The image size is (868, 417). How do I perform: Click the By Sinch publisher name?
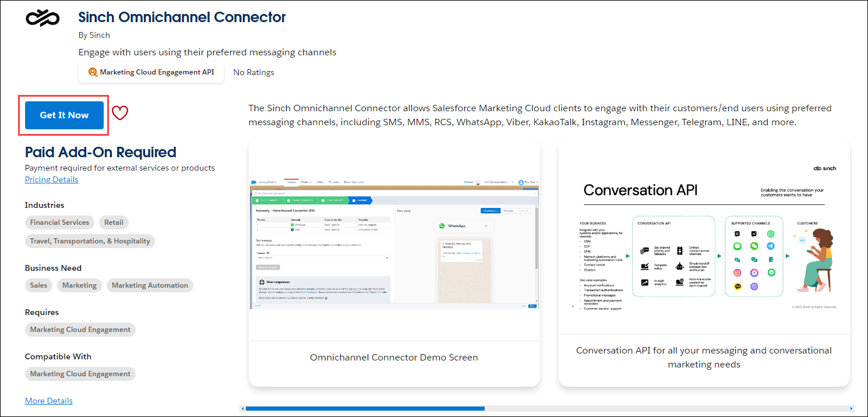(94, 35)
